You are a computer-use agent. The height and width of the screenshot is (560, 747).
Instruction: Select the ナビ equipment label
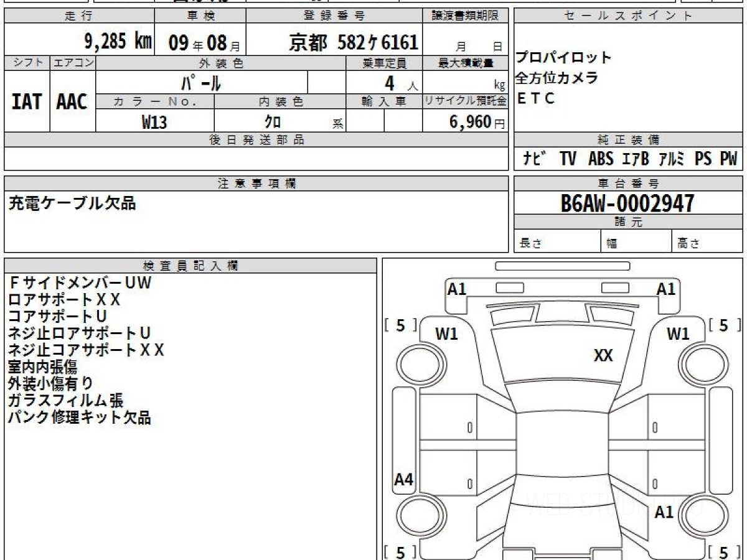point(535,159)
